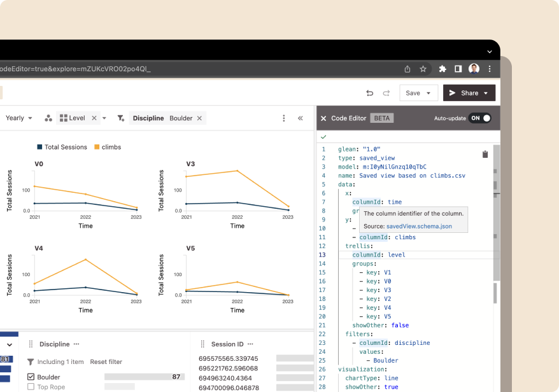Click the code editor vertical scrollbar
Screen dimensions: 559x392
[x=496, y=213]
